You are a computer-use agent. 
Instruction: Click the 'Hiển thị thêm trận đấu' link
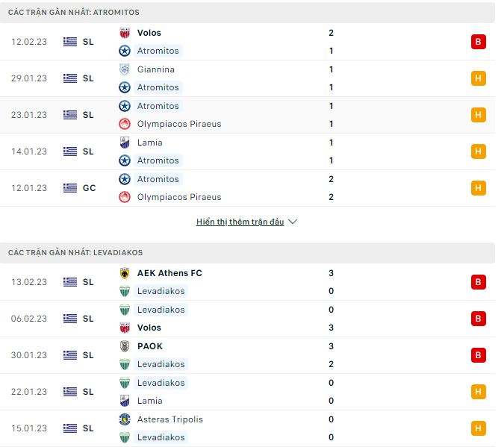coord(240,222)
